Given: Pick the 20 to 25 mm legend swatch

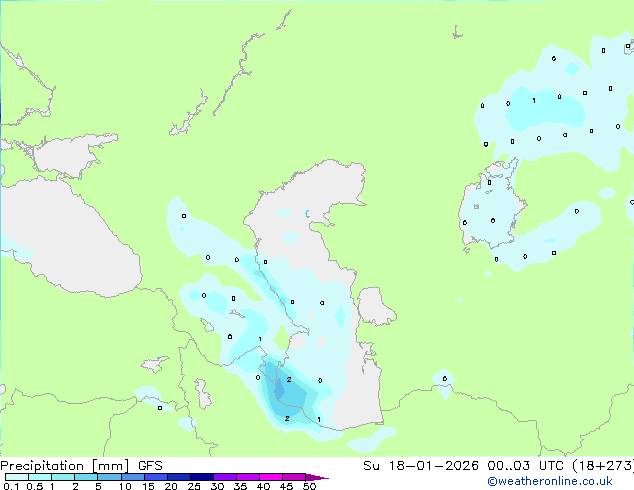Looking at the screenshot, I should pos(179,477).
